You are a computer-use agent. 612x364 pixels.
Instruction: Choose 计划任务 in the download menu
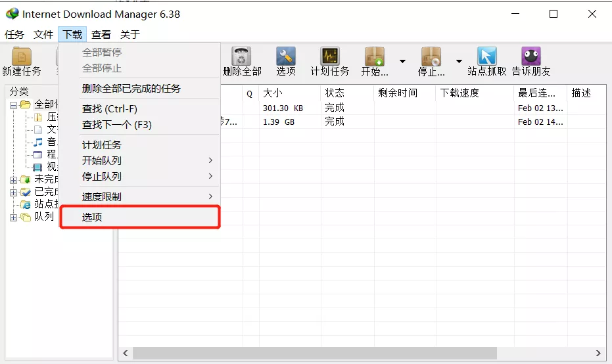[x=140, y=145]
